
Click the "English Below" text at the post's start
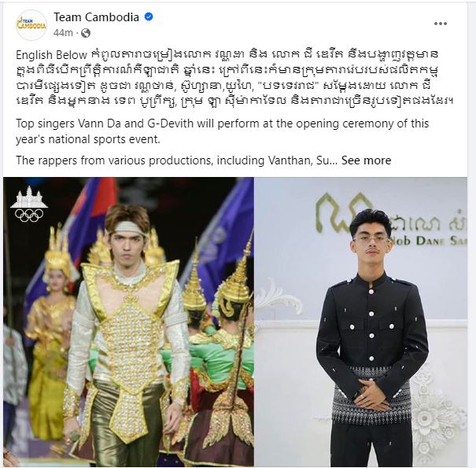click(51, 55)
